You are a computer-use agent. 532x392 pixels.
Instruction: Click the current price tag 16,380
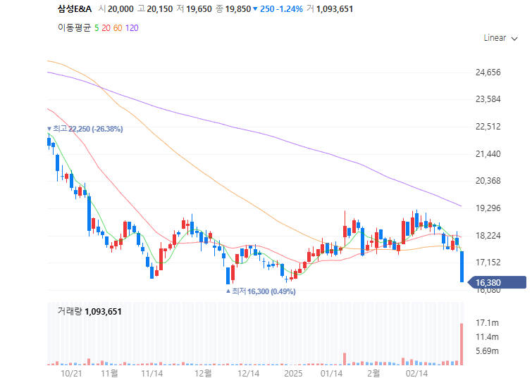[497, 283]
